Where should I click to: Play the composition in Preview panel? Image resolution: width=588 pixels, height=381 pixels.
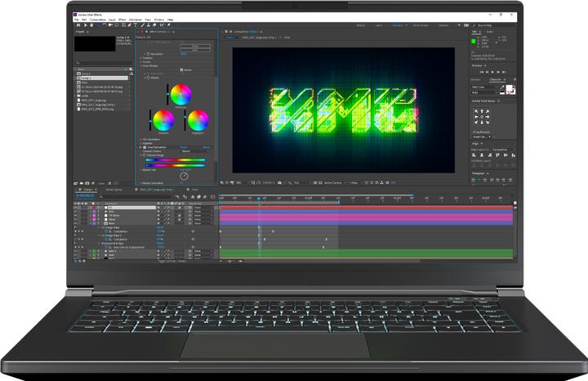(492, 72)
